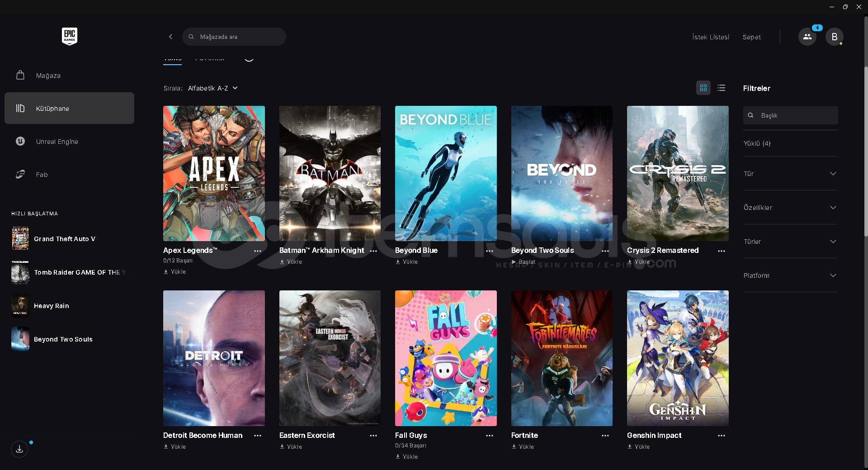Open the Beyond Blue cover art
This screenshot has width=868, height=470.
pyautogui.click(x=446, y=173)
